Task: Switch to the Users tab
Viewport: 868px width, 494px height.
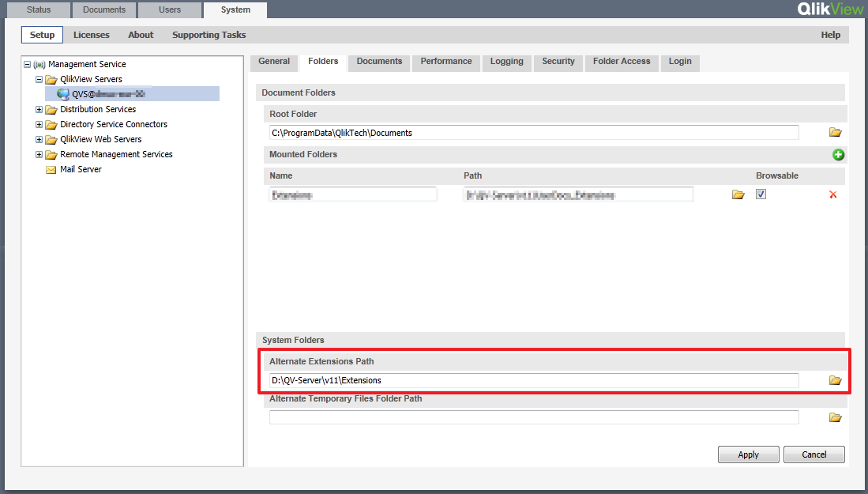Action: tap(169, 9)
